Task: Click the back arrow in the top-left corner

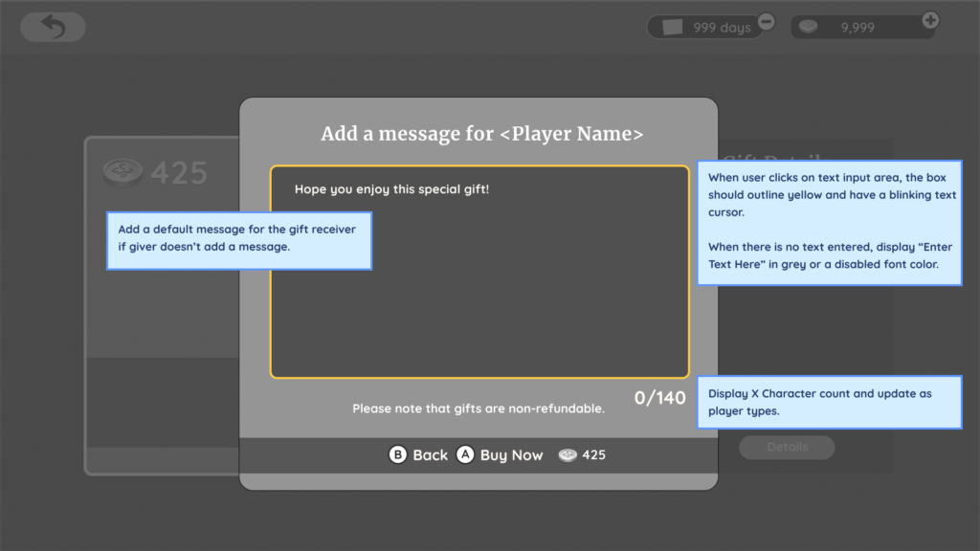Action: pos(53,27)
